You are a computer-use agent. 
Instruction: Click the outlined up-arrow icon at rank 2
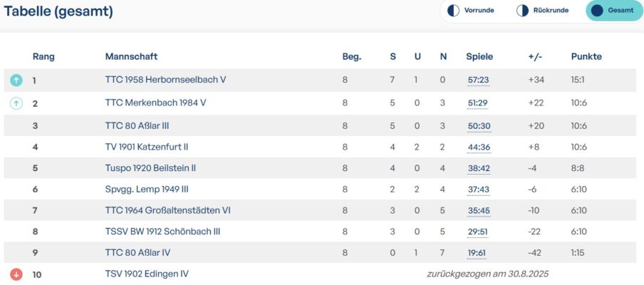16,103
